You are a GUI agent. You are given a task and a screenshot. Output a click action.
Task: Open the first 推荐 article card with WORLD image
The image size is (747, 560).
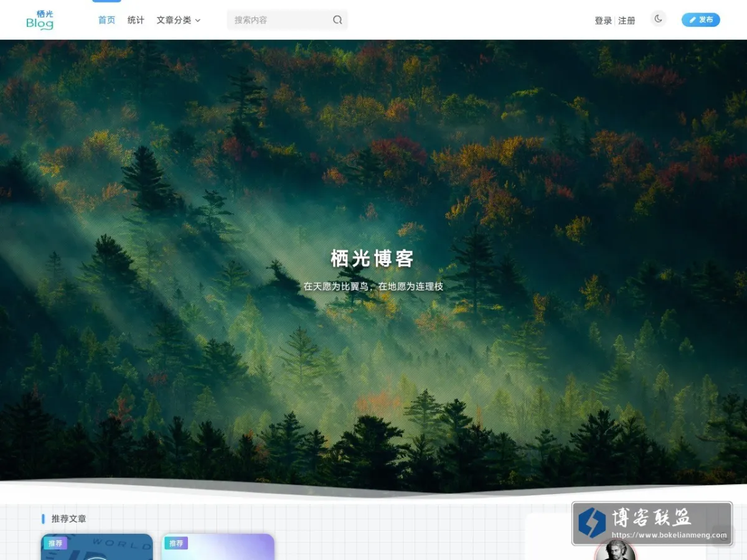[97, 547]
